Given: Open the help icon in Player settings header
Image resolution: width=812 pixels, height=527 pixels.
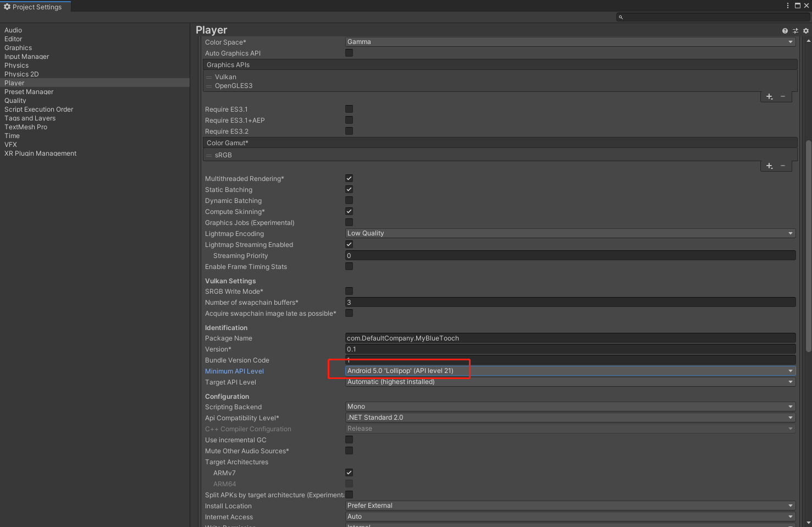Looking at the screenshot, I should pos(785,31).
